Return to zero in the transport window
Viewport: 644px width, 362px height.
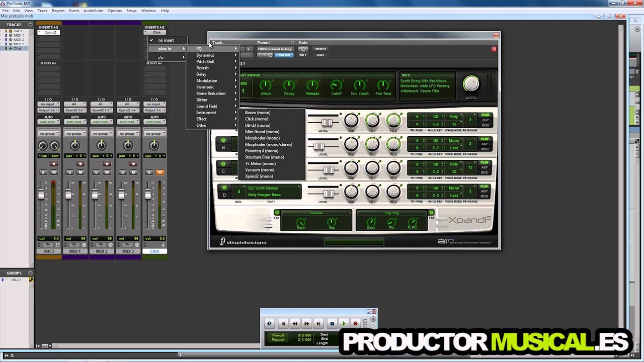coord(283,324)
